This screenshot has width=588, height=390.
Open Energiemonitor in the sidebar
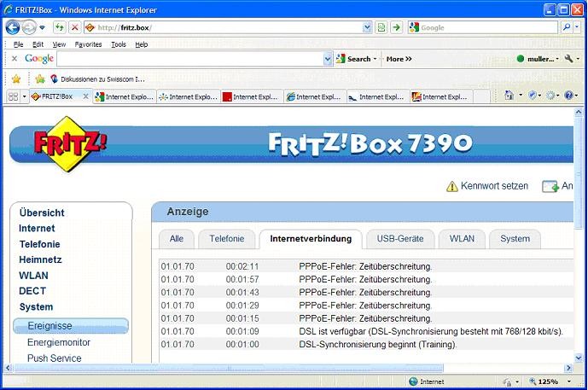(58, 342)
